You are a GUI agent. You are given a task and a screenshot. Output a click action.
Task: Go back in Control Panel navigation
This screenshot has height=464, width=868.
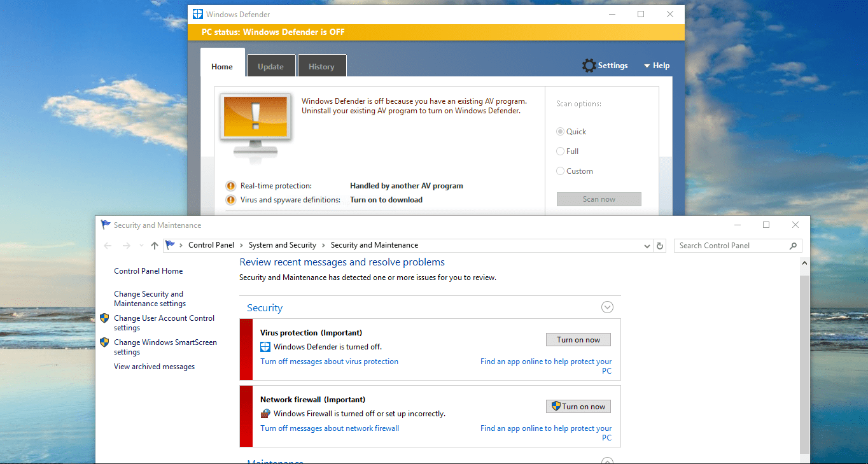click(108, 246)
